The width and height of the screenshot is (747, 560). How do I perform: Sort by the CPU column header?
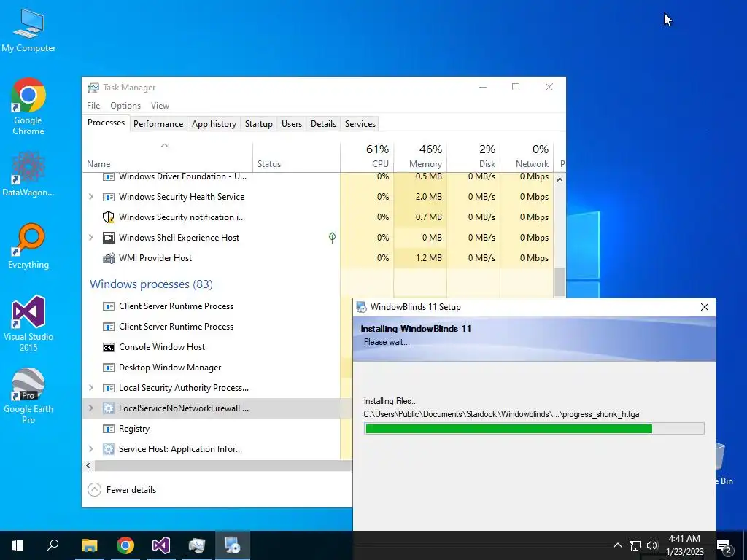pyautogui.click(x=367, y=157)
